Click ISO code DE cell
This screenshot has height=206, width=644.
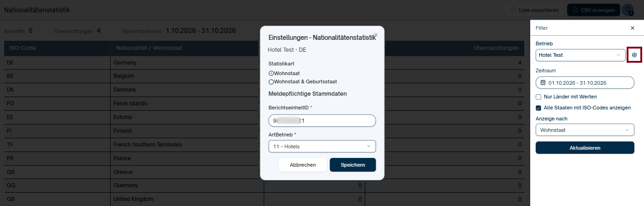pyautogui.click(x=57, y=62)
